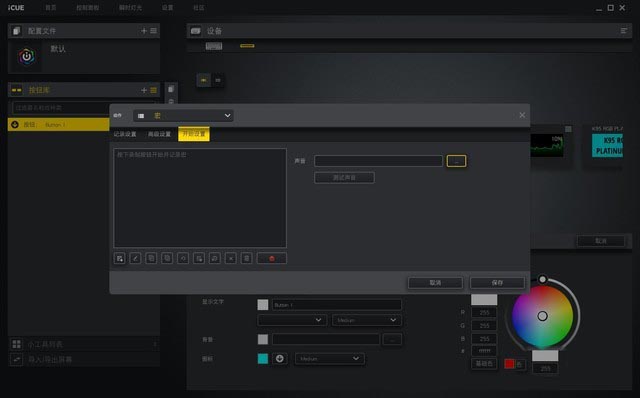This screenshot has height=398, width=640.
Task: Click the 按钮库 library panel icon
Action: pyautogui.click(x=17, y=90)
